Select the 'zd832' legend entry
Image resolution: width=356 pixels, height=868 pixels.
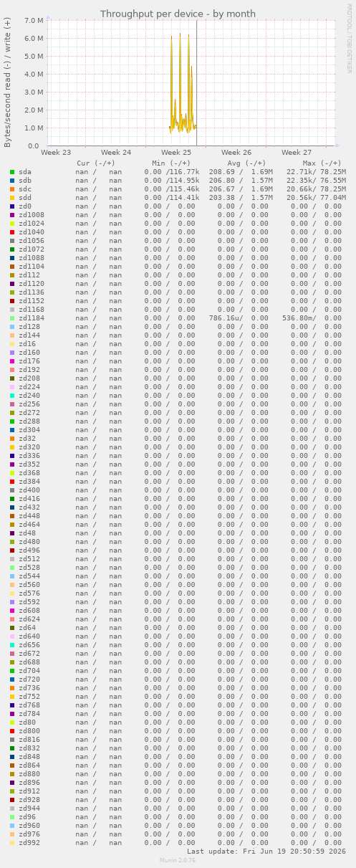pos(29,748)
